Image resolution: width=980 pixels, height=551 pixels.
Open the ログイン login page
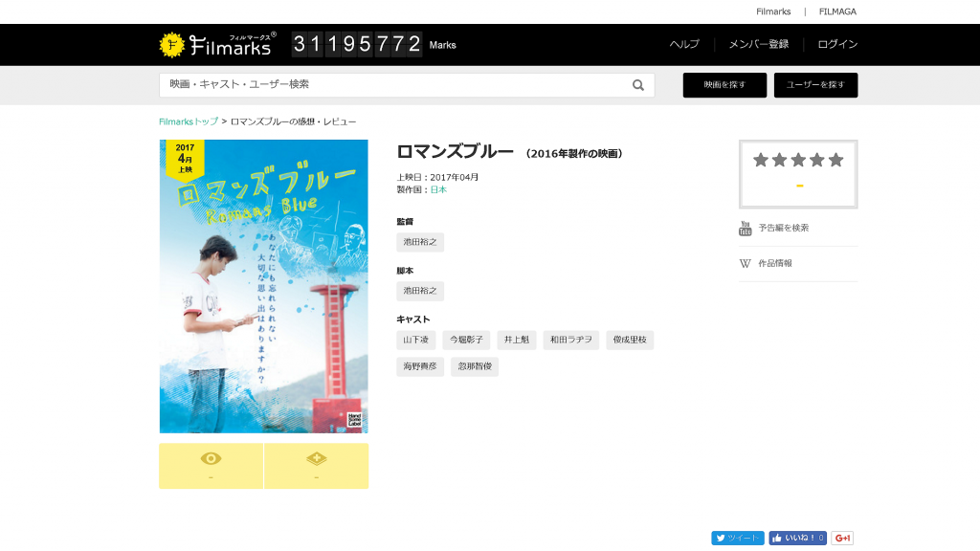click(837, 44)
